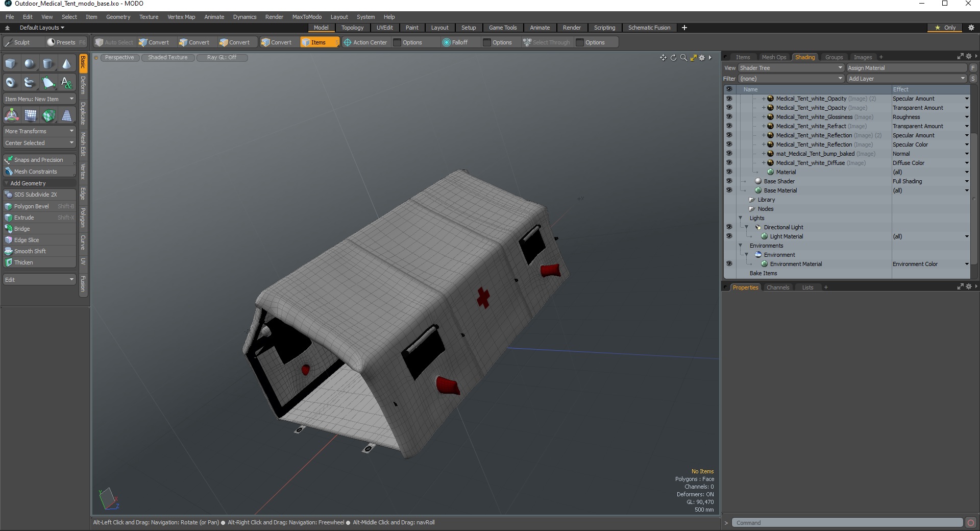Open the Filter (none) dropdown
This screenshot has height=531, width=980.
tap(791, 79)
